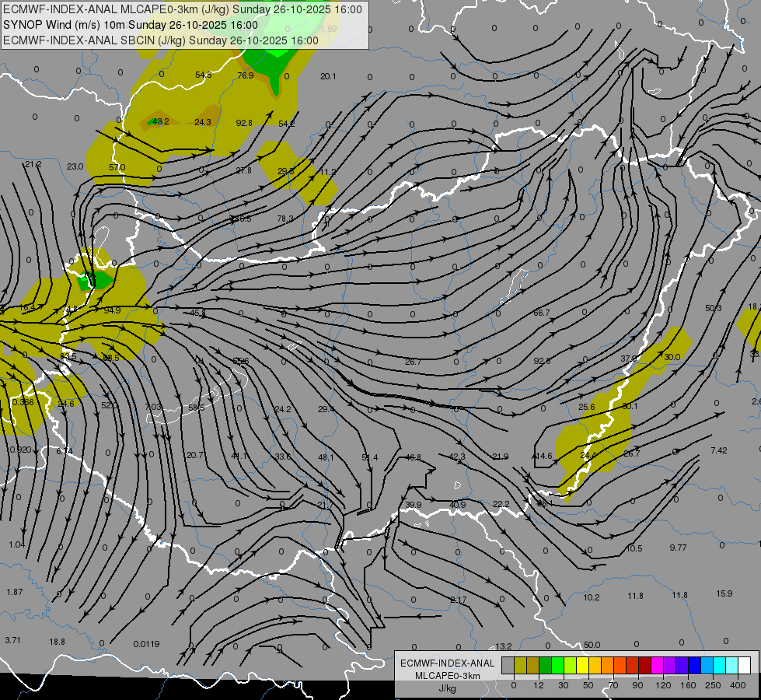Click the map value 0.0119
Viewport: 761px width, 700px height.
coord(147,644)
